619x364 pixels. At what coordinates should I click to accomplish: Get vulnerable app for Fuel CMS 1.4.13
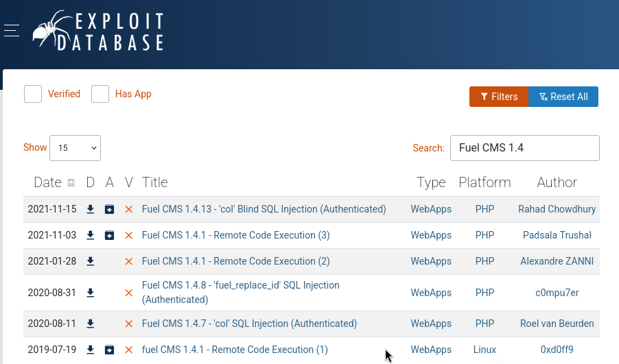pos(109,209)
